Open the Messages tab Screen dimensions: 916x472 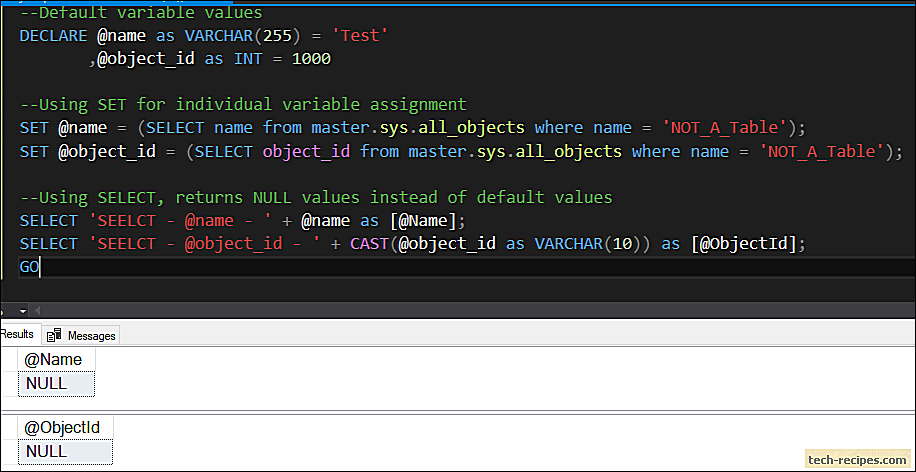82,336
